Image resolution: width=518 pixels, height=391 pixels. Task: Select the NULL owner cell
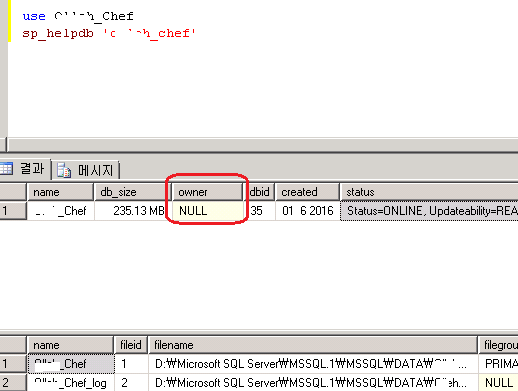click(x=207, y=211)
